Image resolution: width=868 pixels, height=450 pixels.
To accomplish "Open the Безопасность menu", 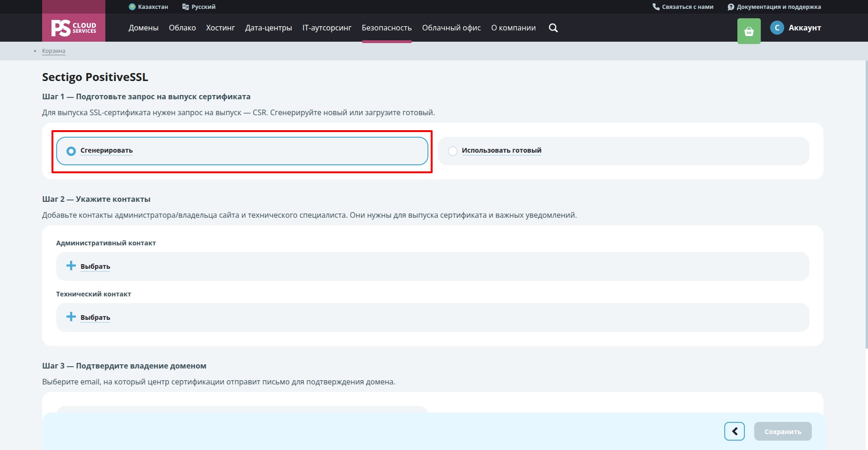I will click(x=387, y=28).
